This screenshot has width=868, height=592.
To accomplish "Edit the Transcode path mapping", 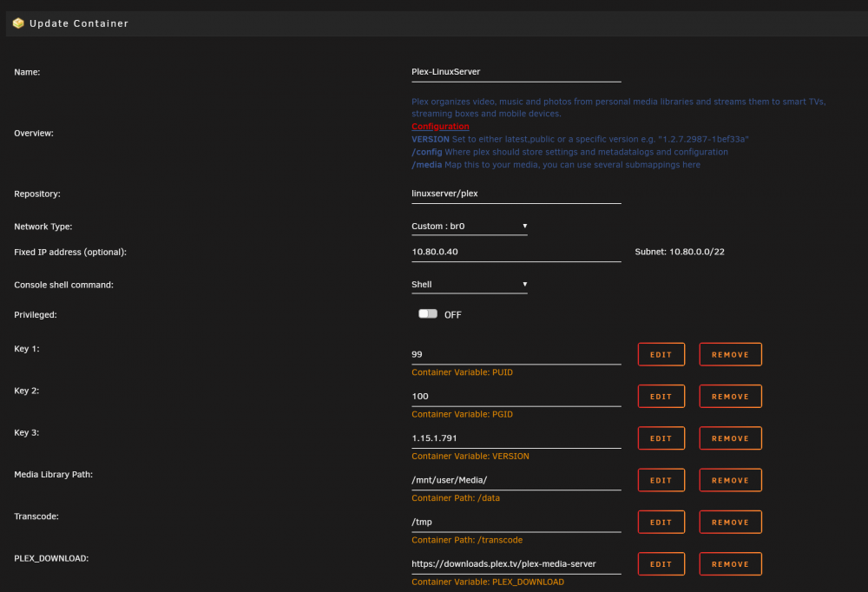I will point(661,523).
